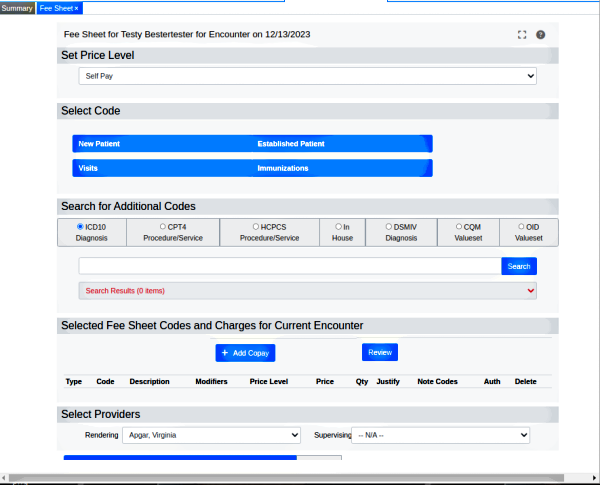
Task: Select the In House radio option
Action: (335, 227)
